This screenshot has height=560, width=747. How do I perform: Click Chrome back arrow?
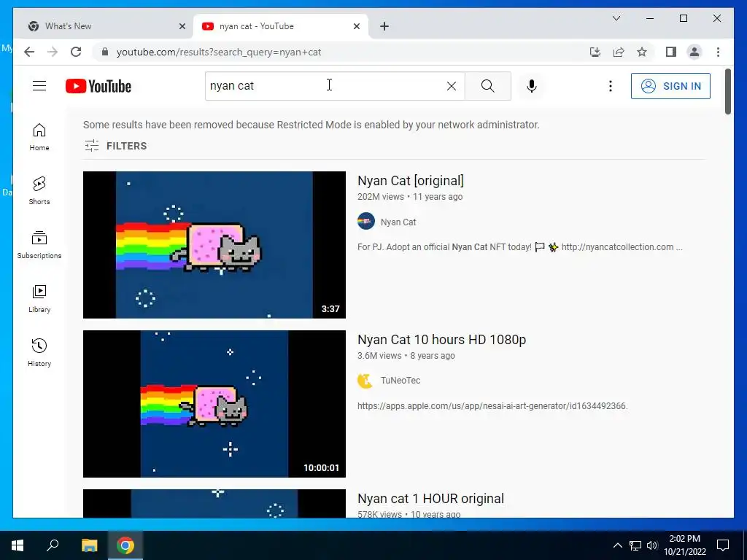tap(29, 52)
